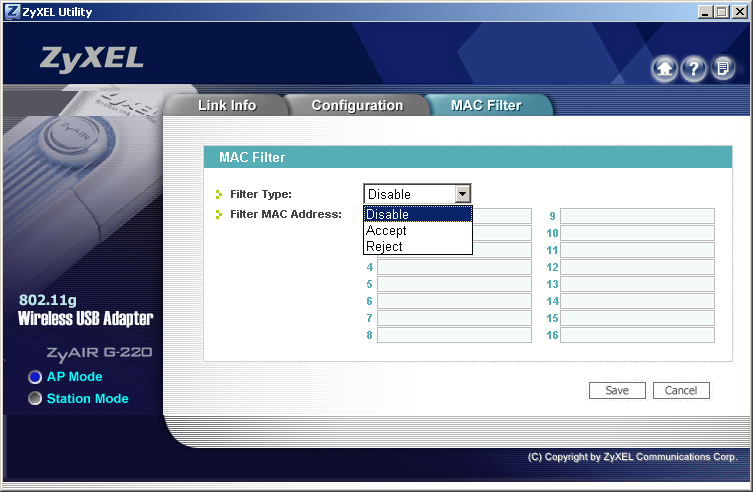Choose Disable from the filter list
Image resolution: width=753 pixels, height=492 pixels.
pos(418,214)
